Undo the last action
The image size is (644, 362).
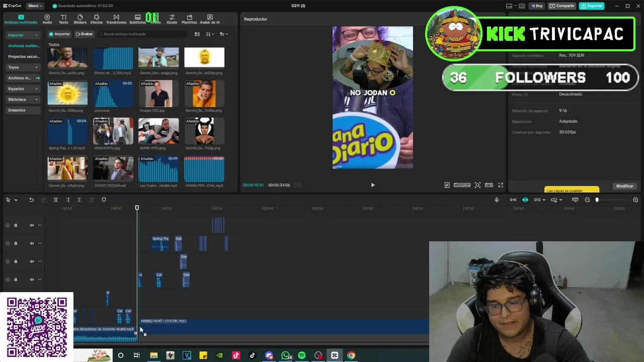(x=31, y=200)
